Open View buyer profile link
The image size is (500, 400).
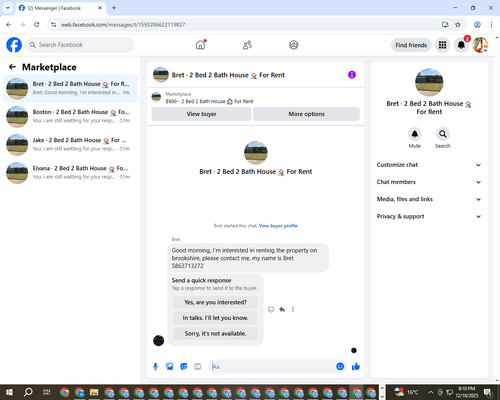(x=278, y=226)
